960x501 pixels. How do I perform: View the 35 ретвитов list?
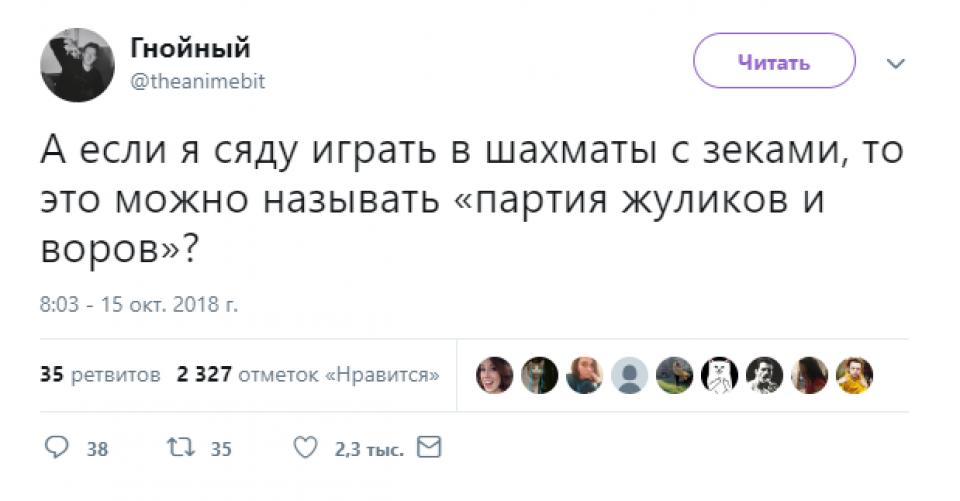pyautogui.click(x=100, y=374)
